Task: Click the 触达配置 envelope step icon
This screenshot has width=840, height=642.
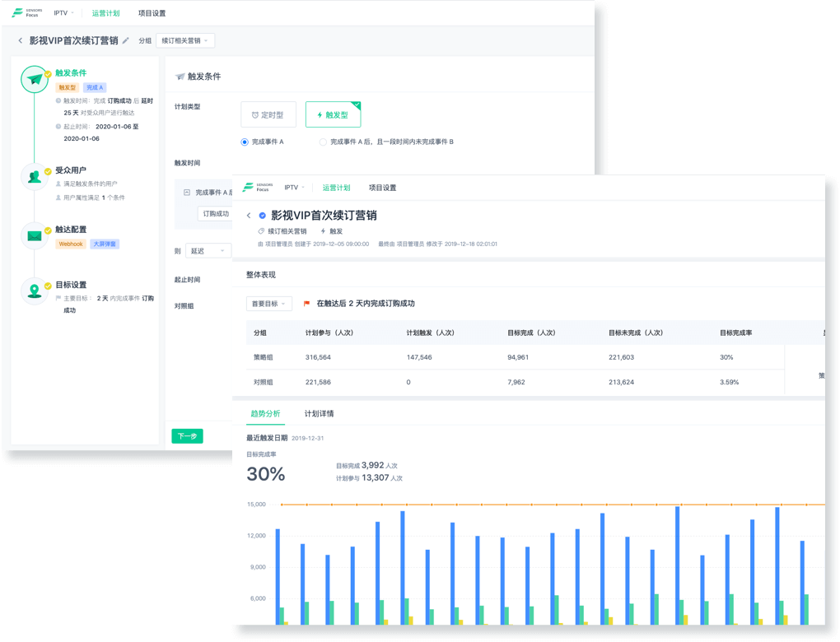Action: pyautogui.click(x=34, y=236)
